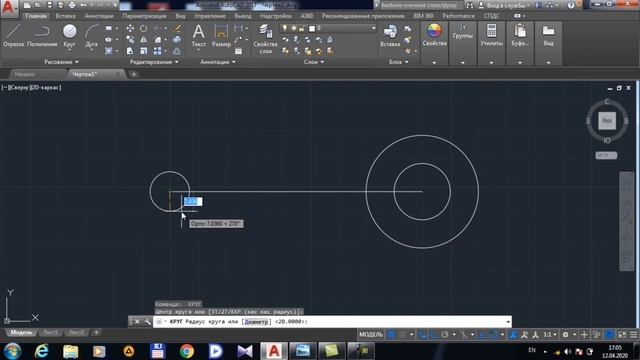The image size is (640, 360).
Task: Open the annotation scale 1:1 dropdown
Action: click(550, 335)
